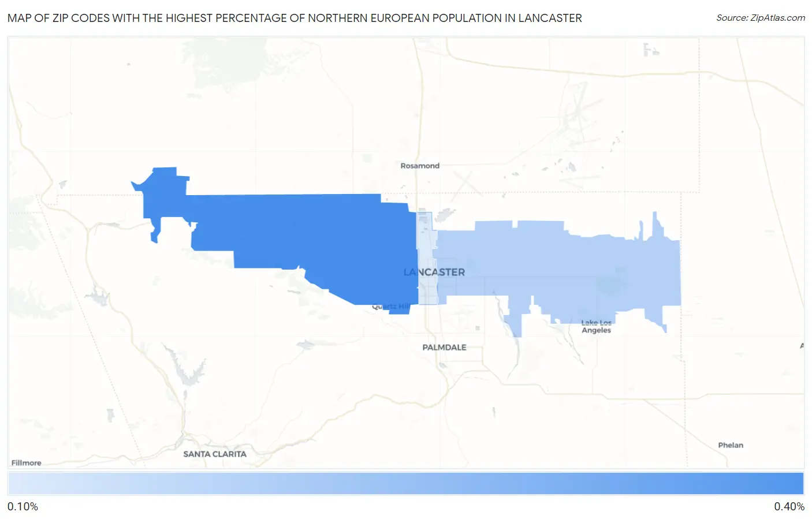Click the SANTA CLARITA label

click(215, 454)
